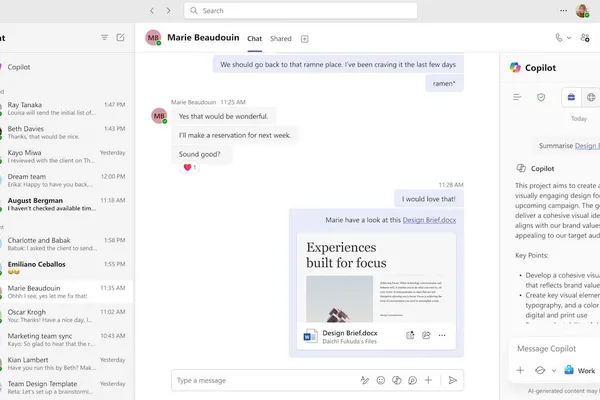Open the Emiliano Ceballos chat
This screenshot has height=400, width=600.
[67, 268]
